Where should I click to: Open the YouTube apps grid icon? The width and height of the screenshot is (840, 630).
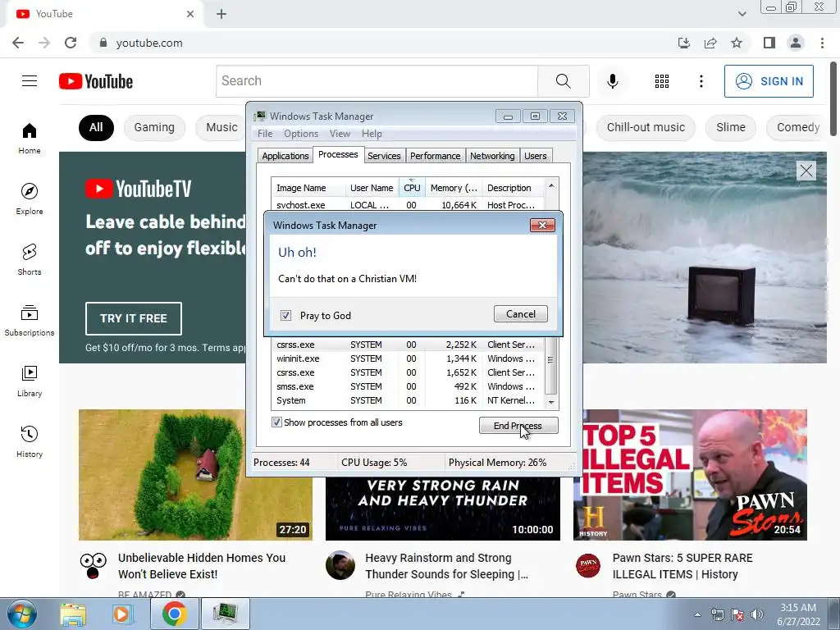[662, 81]
